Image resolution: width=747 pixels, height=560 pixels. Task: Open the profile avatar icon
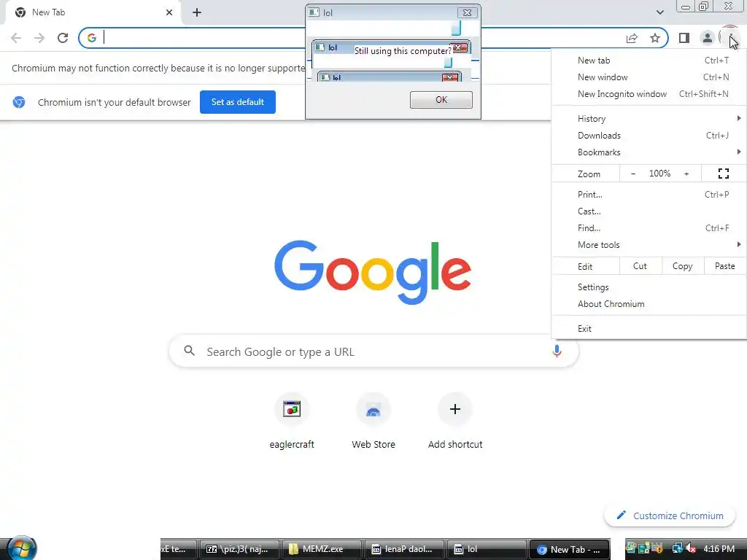[x=708, y=38]
